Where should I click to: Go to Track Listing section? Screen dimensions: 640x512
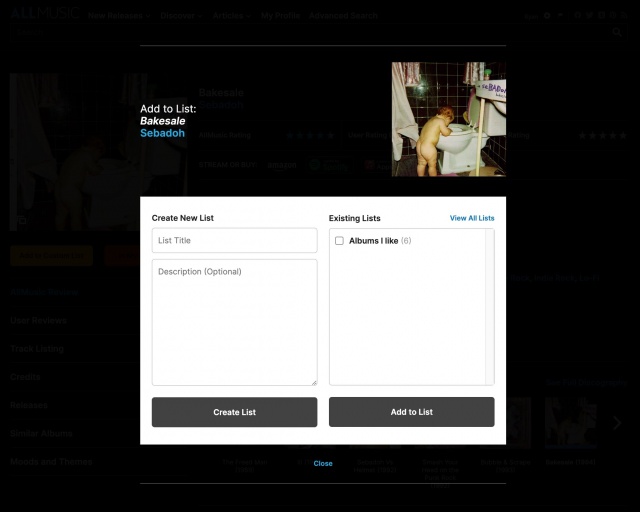click(x=37, y=349)
